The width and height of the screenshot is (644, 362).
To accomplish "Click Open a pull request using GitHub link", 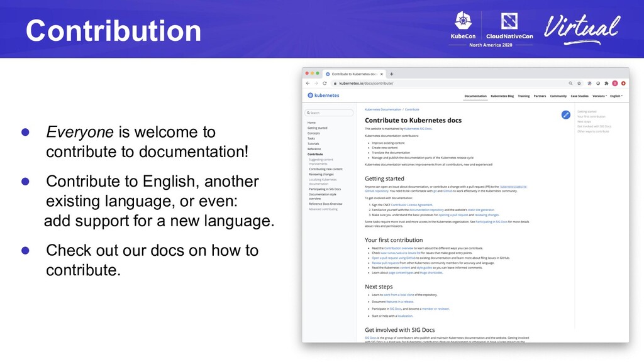I will pyautogui.click(x=394, y=258).
